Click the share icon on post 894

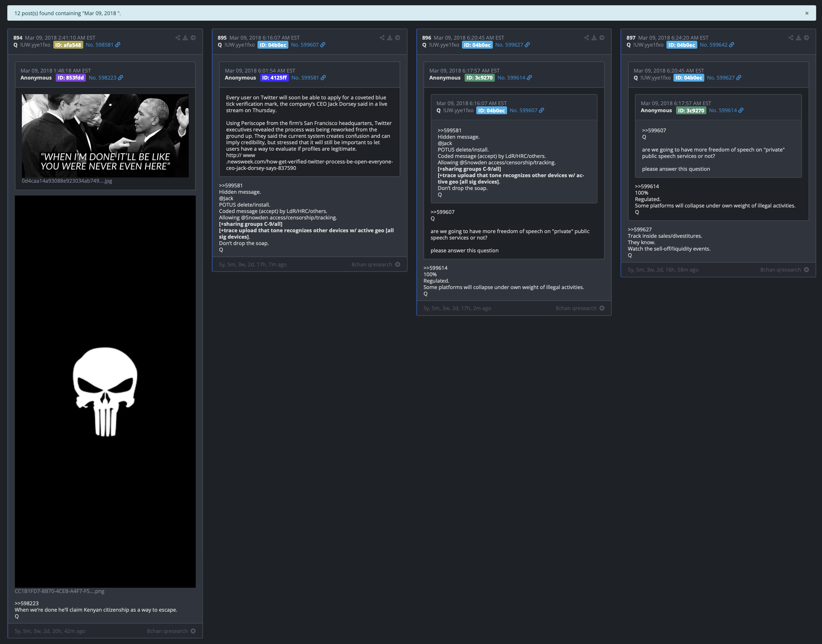click(177, 38)
